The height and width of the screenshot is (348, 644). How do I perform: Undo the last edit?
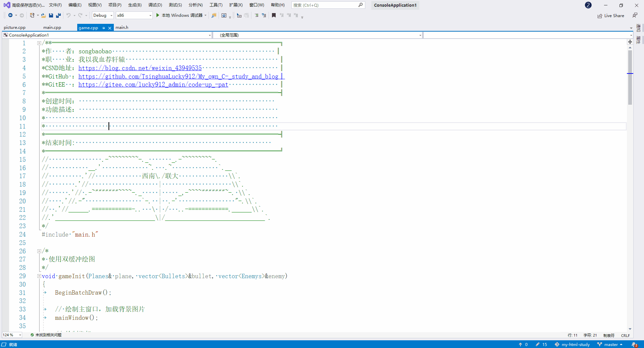pos(68,15)
